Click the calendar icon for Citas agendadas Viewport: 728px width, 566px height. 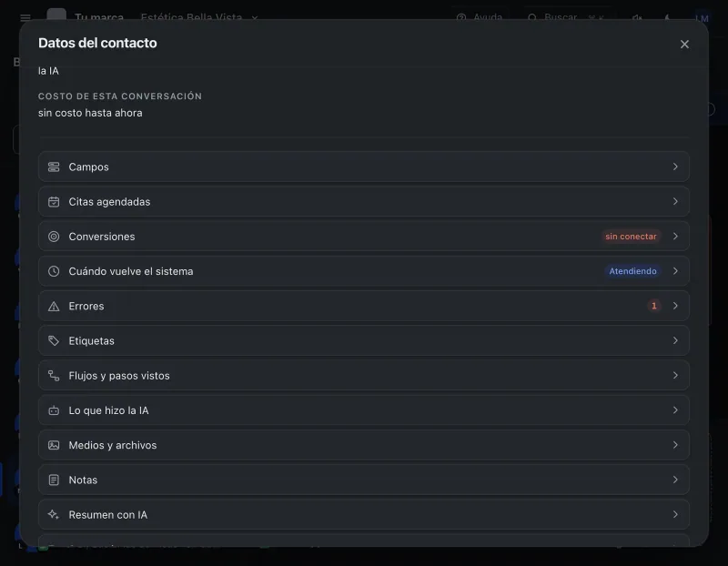[54, 201]
